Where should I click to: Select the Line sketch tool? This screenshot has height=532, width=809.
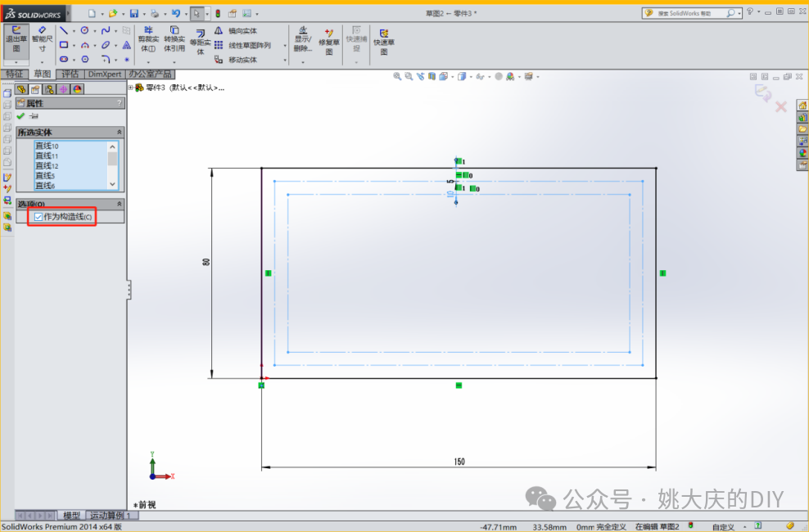(63, 31)
